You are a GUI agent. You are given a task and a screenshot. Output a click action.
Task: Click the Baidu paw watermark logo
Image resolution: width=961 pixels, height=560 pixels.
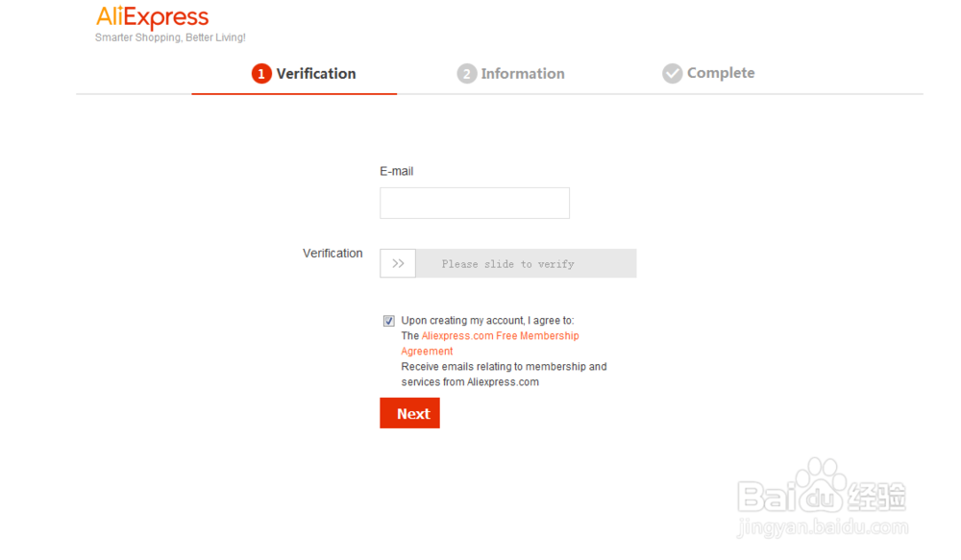[x=820, y=483]
